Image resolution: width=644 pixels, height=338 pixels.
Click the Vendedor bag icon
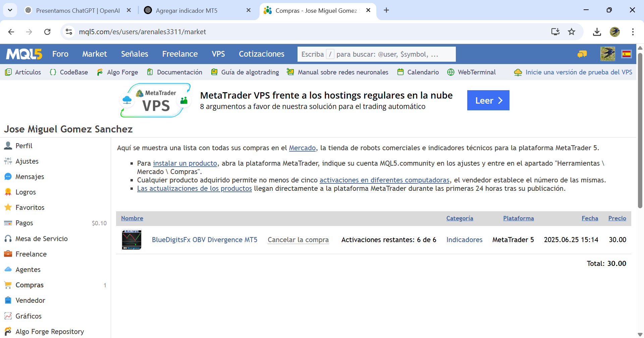pos(8,300)
